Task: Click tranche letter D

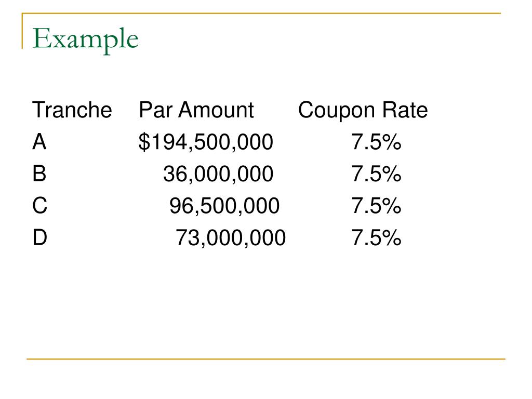Action: coord(40,238)
